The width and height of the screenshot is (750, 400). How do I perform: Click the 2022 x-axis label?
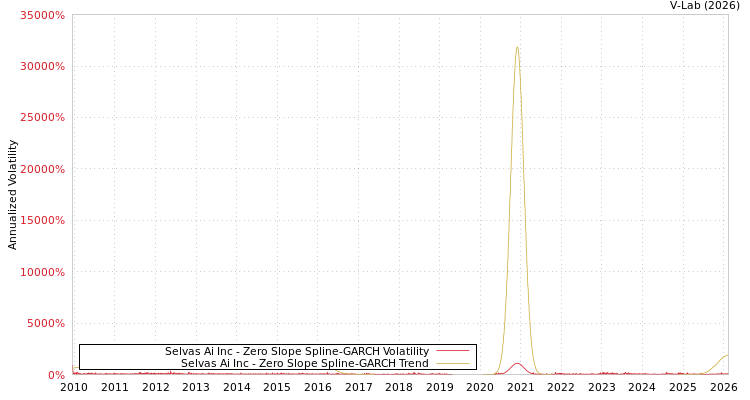tap(562, 388)
